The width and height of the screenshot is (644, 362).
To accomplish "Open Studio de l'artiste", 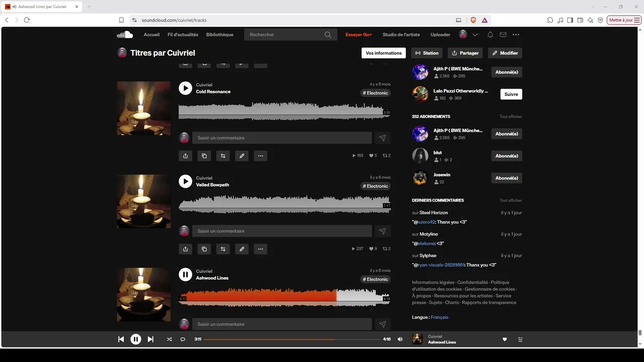I will tap(401, 35).
